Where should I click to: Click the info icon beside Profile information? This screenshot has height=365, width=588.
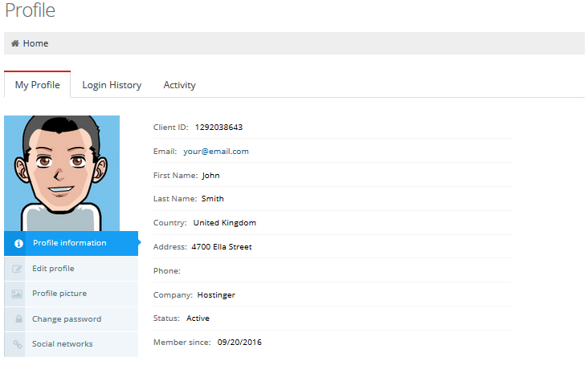(18, 243)
